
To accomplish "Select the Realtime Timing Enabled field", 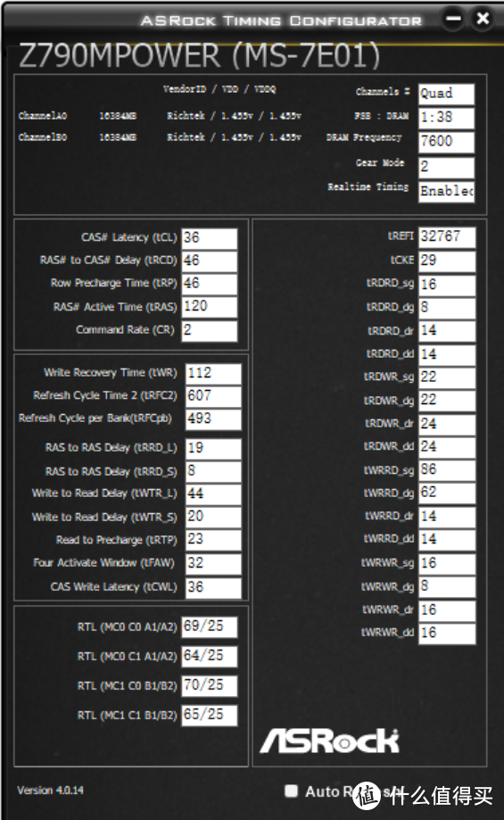I will click(447, 192).
